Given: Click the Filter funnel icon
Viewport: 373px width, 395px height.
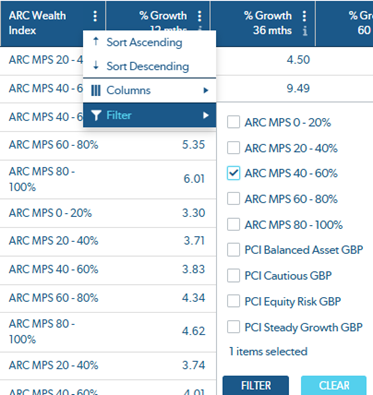Looking at the screenshot, I should 96,115.
